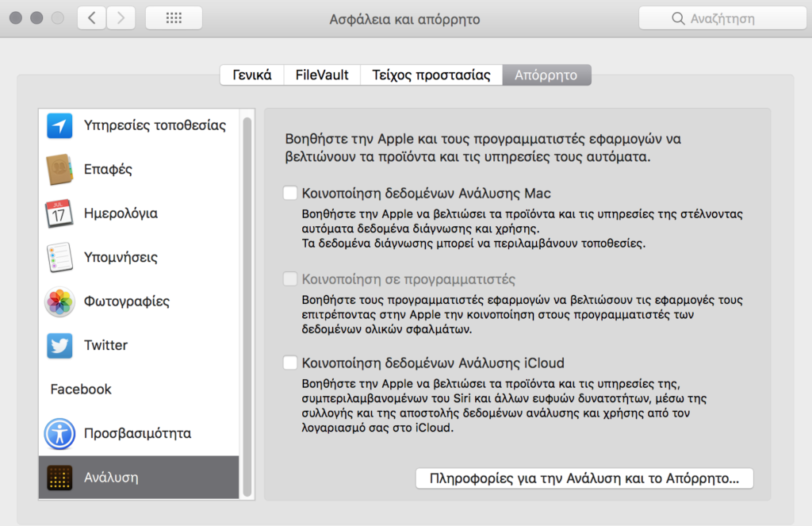The width and height of the screenshot is (812, 526).
Task: Click the Twitter bird icon
Action: tap(59, 346)
